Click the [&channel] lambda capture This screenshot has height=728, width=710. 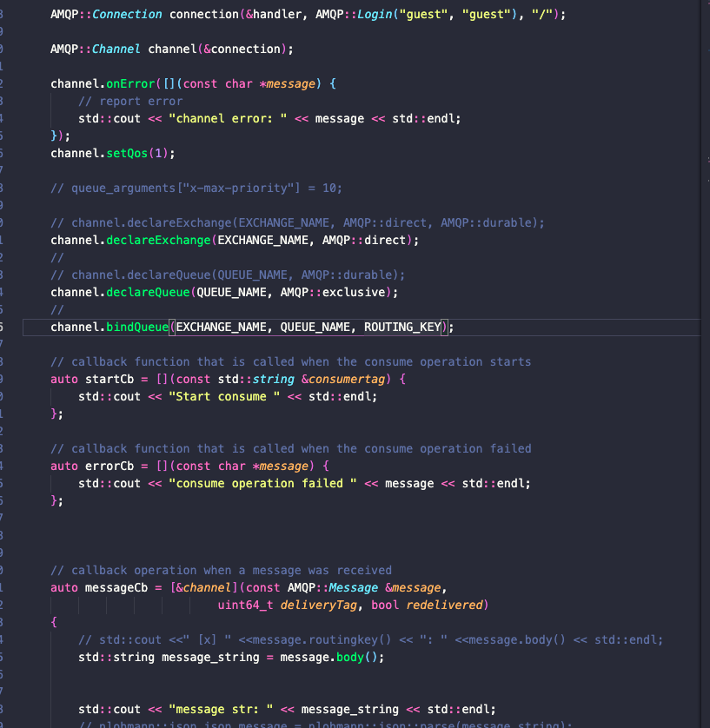pyautogui.click(x=204, y=588)
